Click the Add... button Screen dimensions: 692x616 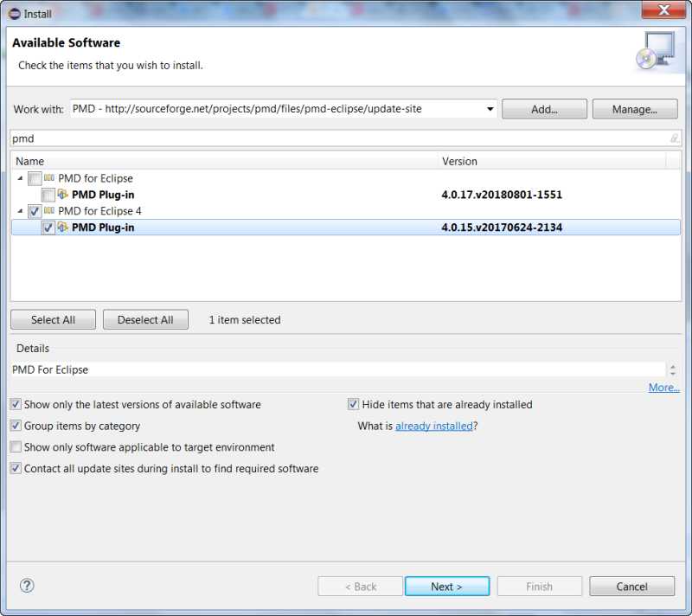pyautogui.click(x=544, y=109)
